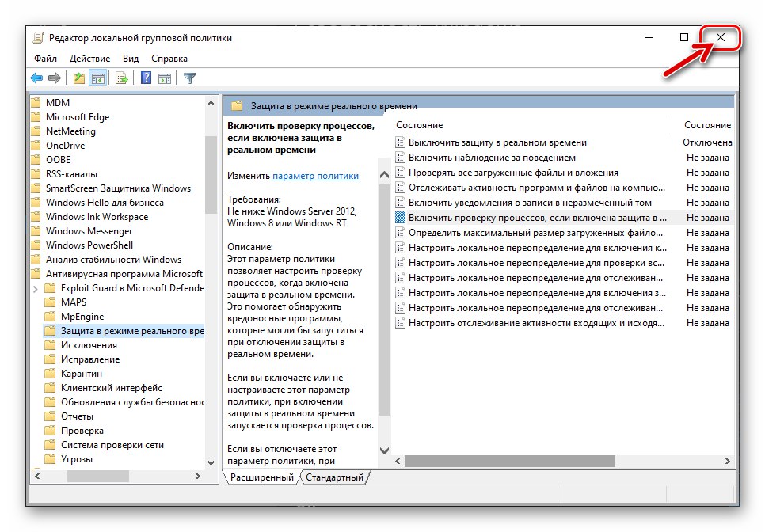This screenshot has height=532, width=765.
Task: Open Help via the blue question-mark icon
Action: [x=146, y=78]
